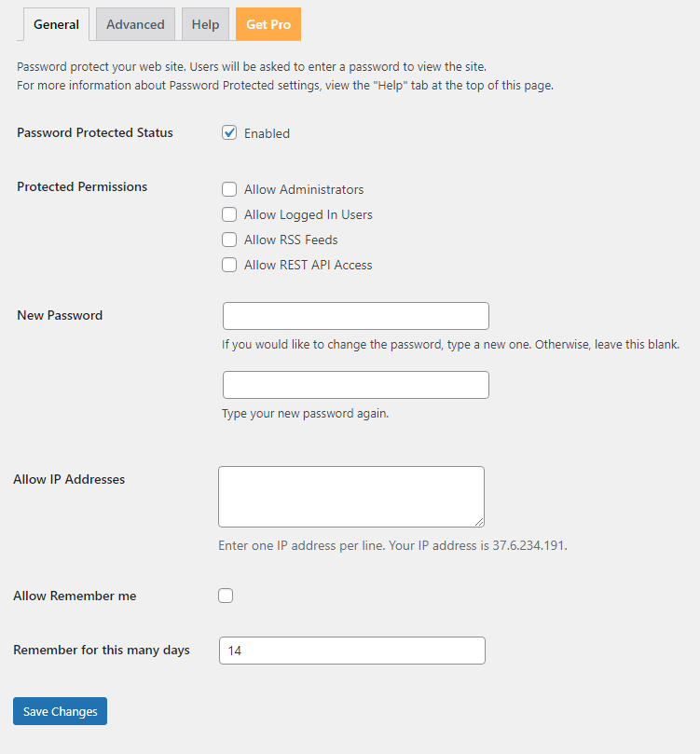Viewport: 700px width, 754px height.
Task: Click the New Password field label
Action: 60,315
